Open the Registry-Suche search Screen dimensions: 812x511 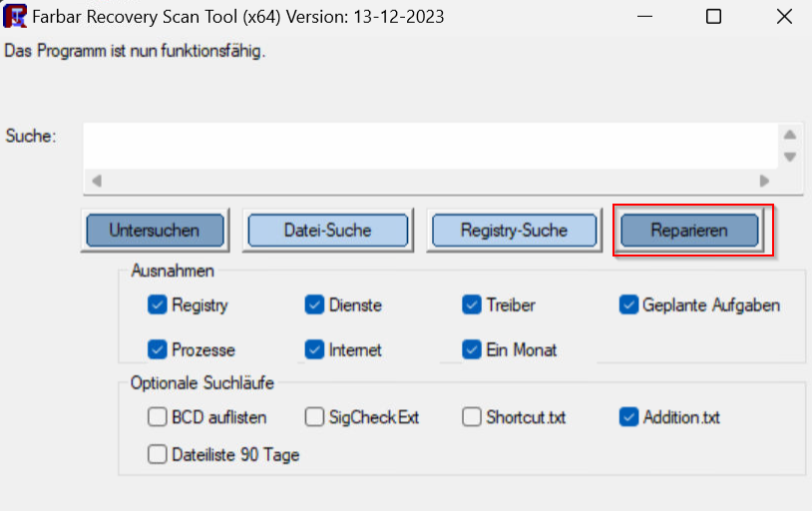[x=514, y=231]
